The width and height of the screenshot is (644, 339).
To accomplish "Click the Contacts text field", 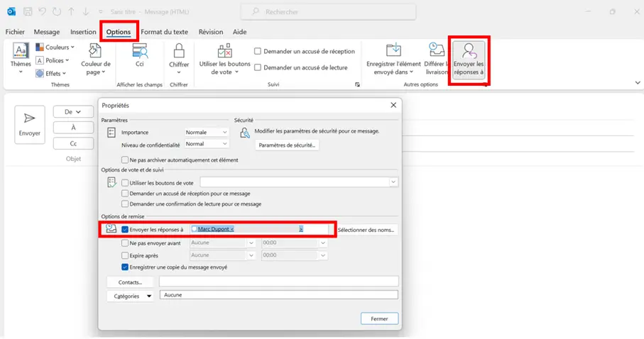I will 279,281.
